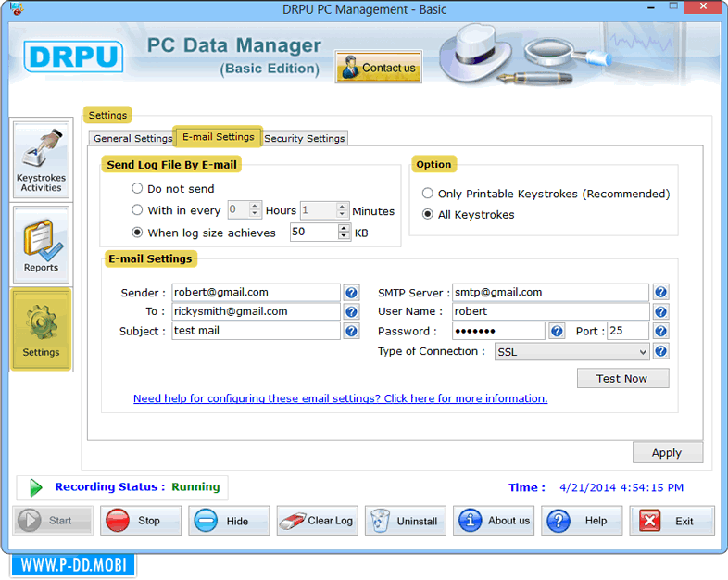The height and width of the screenshot is (580, 728).
Task: Click the Apply button
Action: (x=667, y=453)
